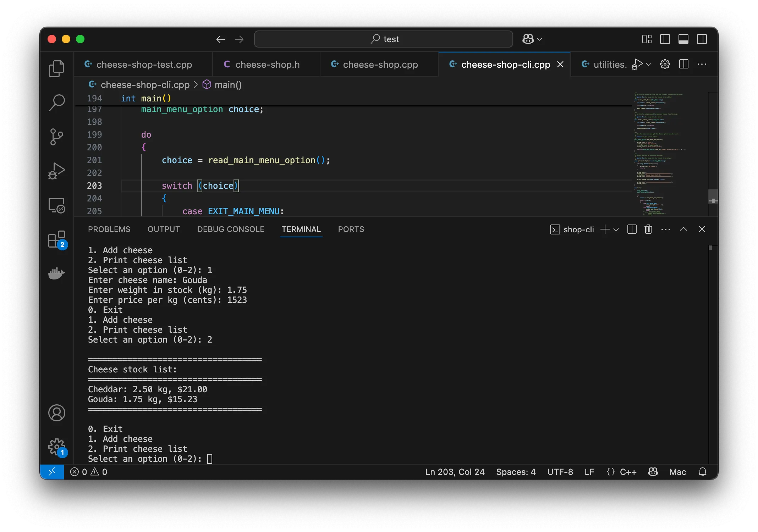Open the Explorer view

click(56, 68)
